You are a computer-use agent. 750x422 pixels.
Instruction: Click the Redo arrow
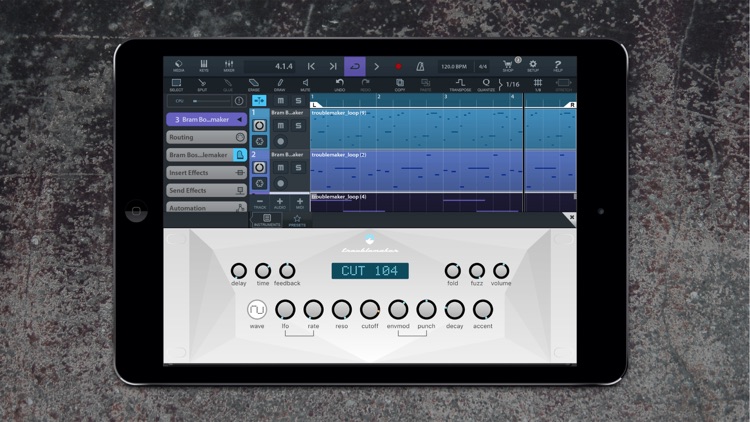[365, 85]
